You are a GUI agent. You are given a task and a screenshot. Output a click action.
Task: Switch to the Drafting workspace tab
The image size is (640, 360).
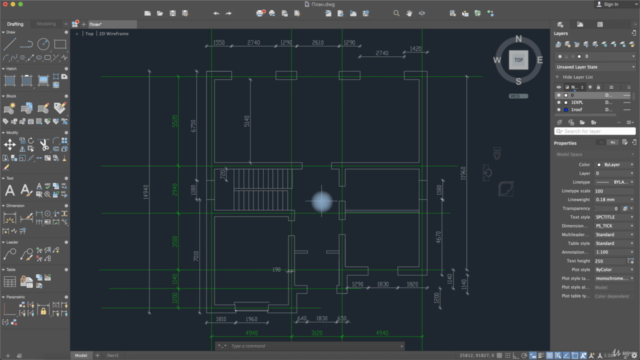tap(15, 24)
